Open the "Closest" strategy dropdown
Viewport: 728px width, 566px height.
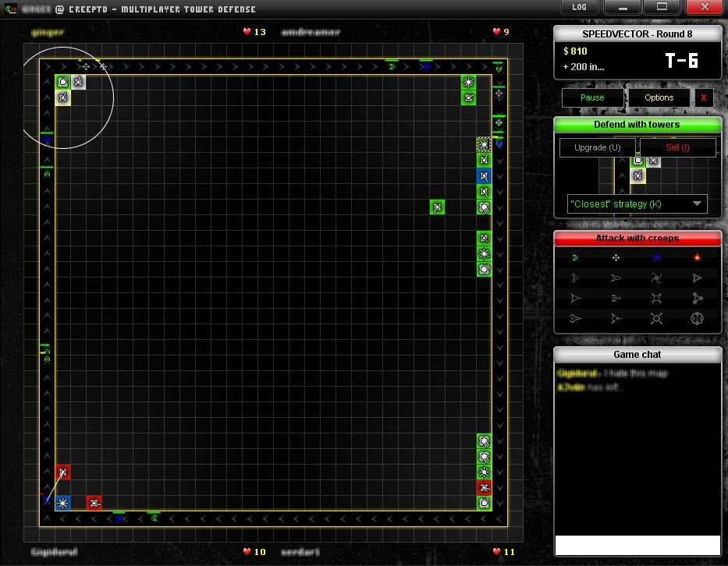(x=637, y=204)
